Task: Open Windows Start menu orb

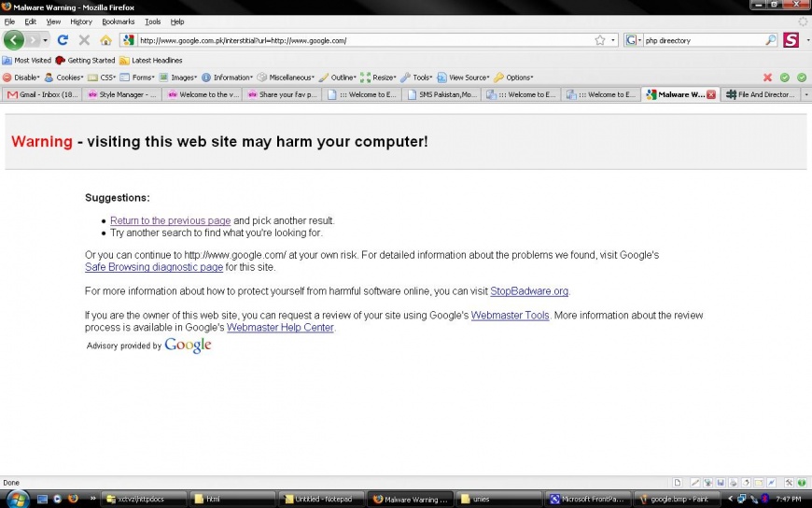Action: 16,499
